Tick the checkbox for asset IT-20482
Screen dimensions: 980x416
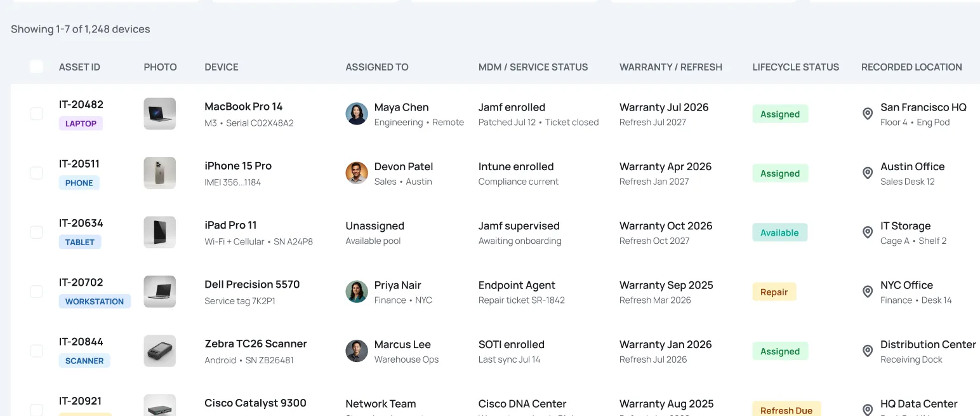pos(37,114)
